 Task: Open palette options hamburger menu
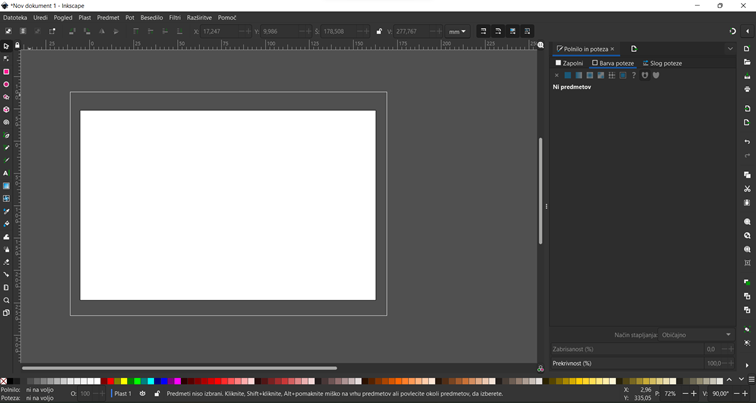(x=751, y=381)
